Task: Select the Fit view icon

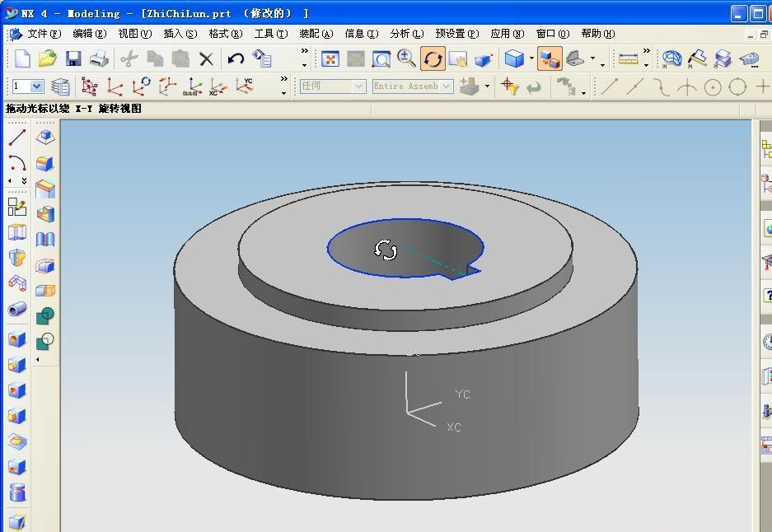Action: (330, 58)
